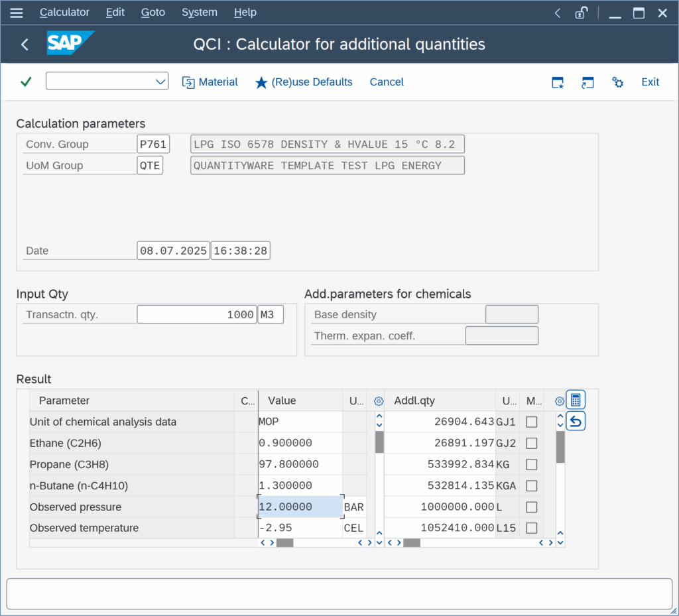Screen dimensions: 679x616
Task: Open the System menu
Action: pyautogui.click(x=199, y=12)
